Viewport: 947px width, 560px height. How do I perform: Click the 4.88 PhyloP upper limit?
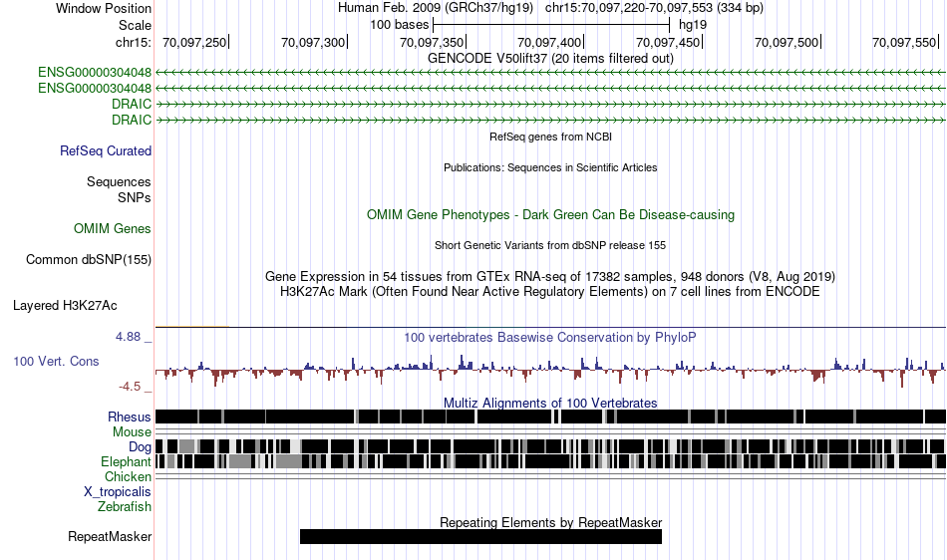point(128,337)
